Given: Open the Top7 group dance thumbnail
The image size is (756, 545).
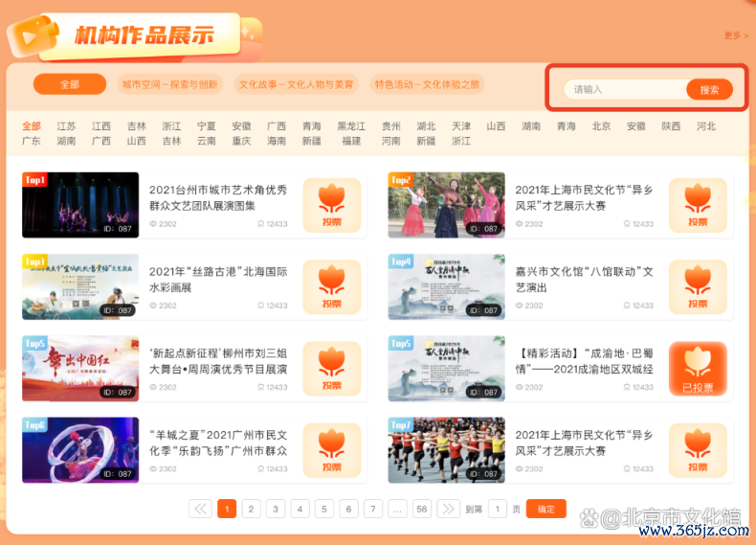Looking at the screenshot, I should coord(447,450).
